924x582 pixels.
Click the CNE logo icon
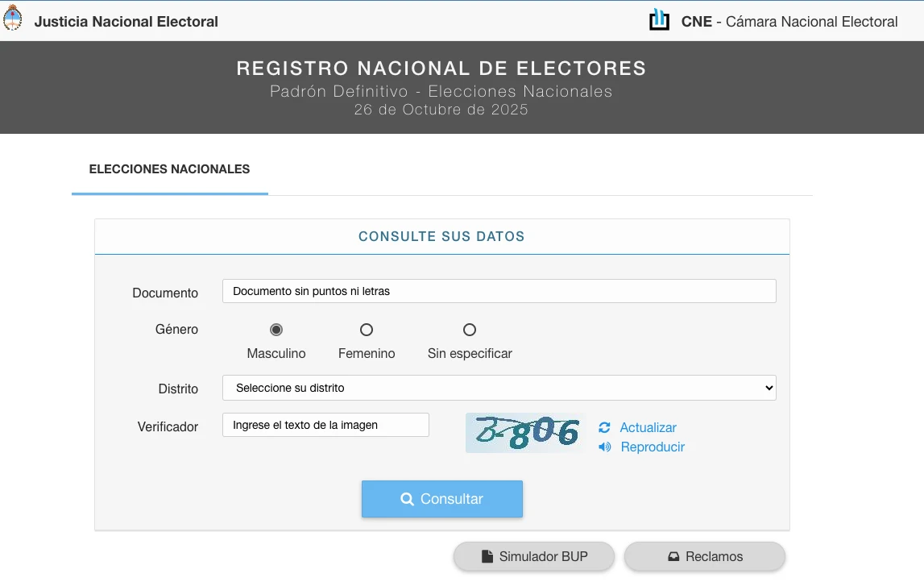tap(659, 20)
